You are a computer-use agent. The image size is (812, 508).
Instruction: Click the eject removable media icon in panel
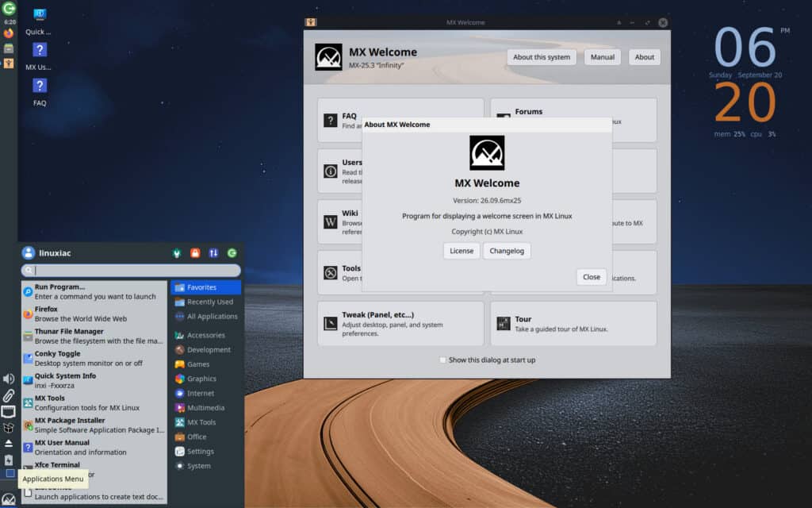pos(8,444)
